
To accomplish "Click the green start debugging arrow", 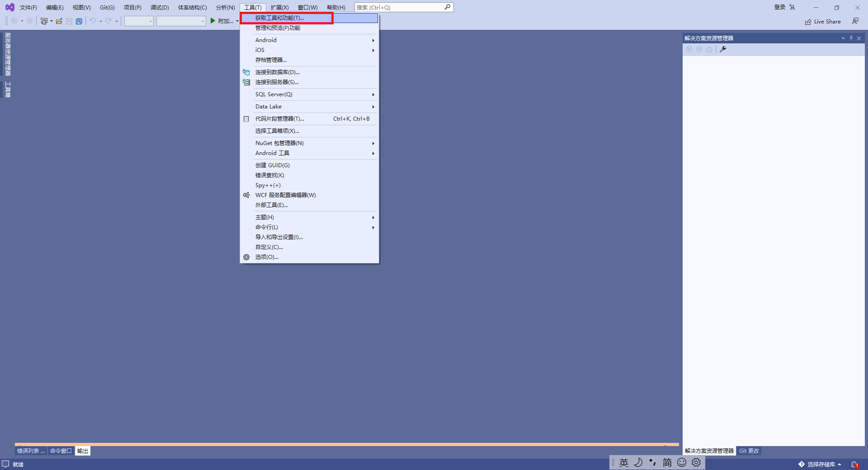I will 212,21.
